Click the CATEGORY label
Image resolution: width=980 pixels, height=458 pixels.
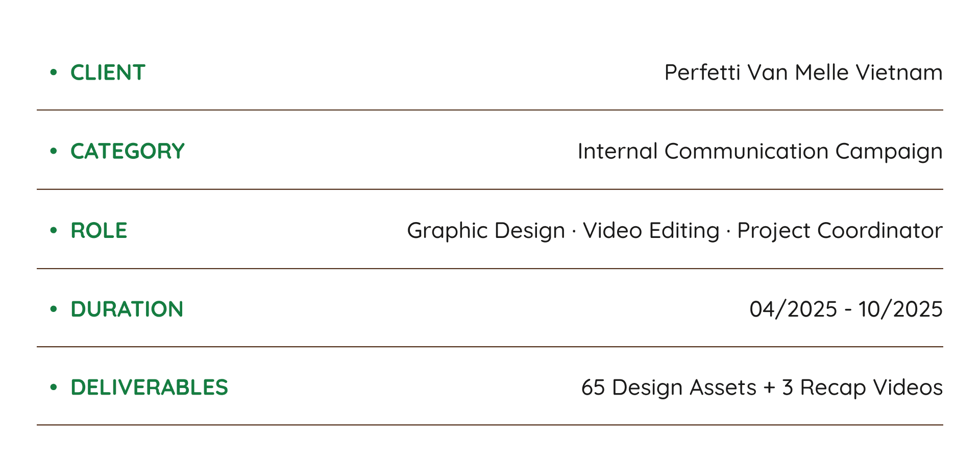(x=128, y=151)
